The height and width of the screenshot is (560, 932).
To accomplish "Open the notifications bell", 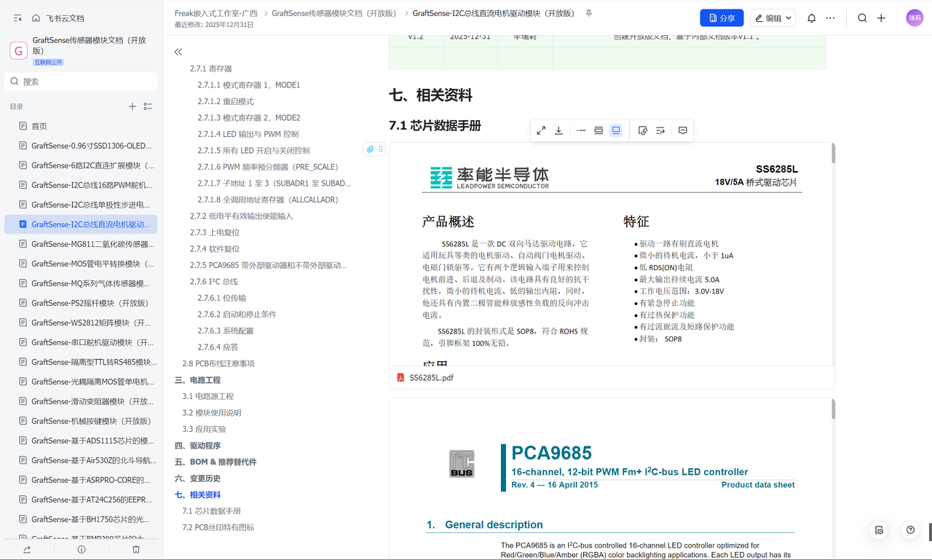I will [x=812, y=18].
